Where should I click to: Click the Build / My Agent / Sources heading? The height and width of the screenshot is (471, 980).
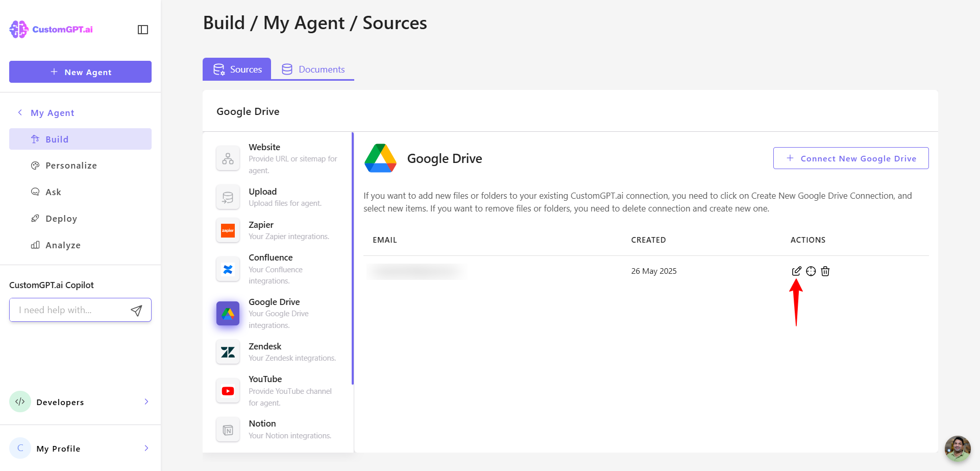click(315, 23)
